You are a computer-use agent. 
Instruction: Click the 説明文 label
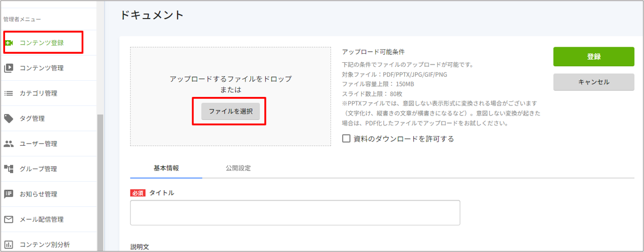tap(140, 247)
